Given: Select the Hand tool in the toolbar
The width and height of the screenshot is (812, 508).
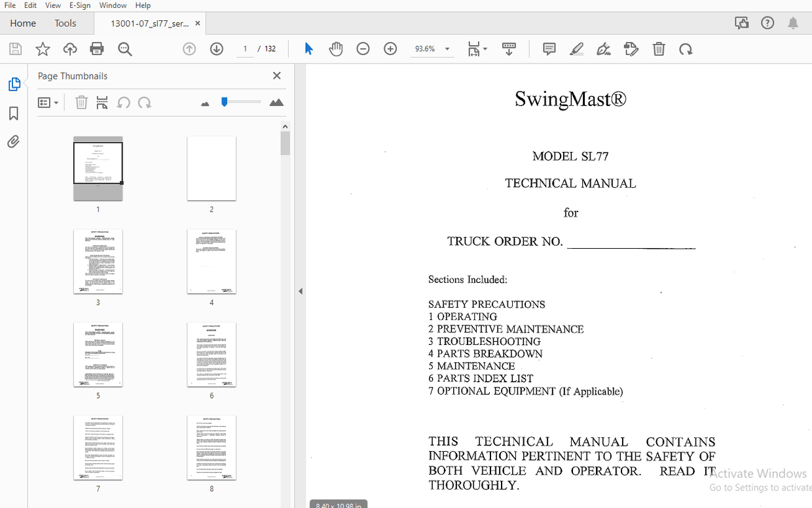Looking at the screenshot, I should point(336,48).
